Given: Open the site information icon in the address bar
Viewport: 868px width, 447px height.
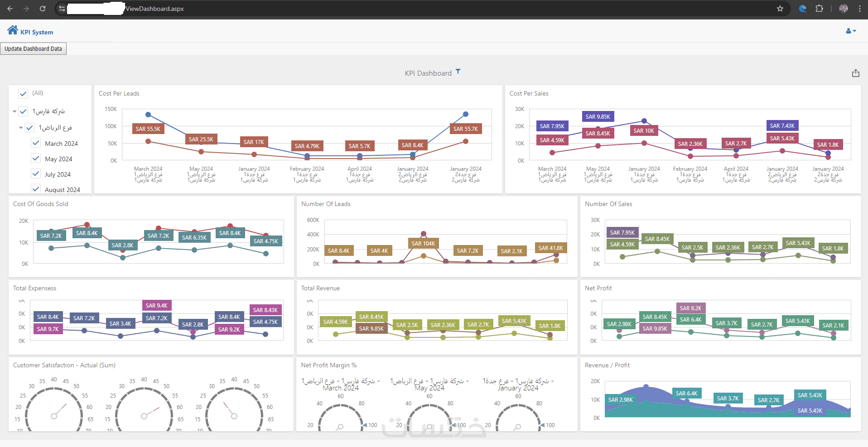Looking at the screenshot, I should (62, 9).
